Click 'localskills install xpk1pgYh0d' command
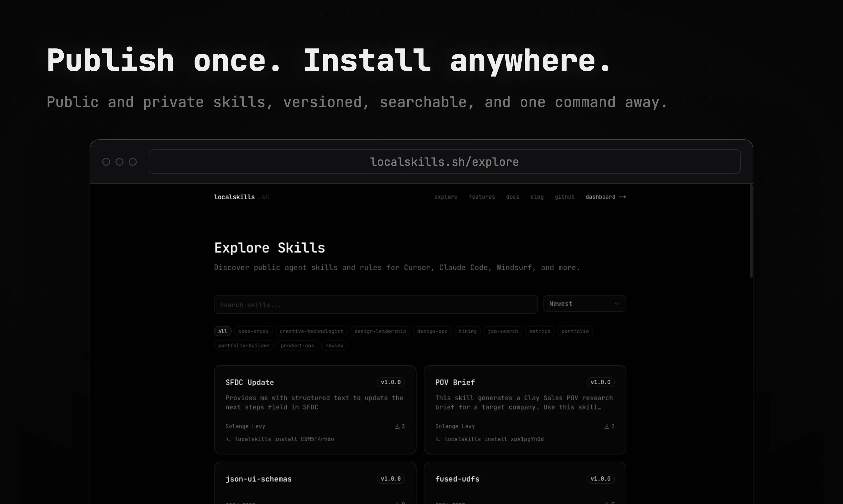Viewport: 843px width, 504px height. pyautogui.click(x=494, y=439)
